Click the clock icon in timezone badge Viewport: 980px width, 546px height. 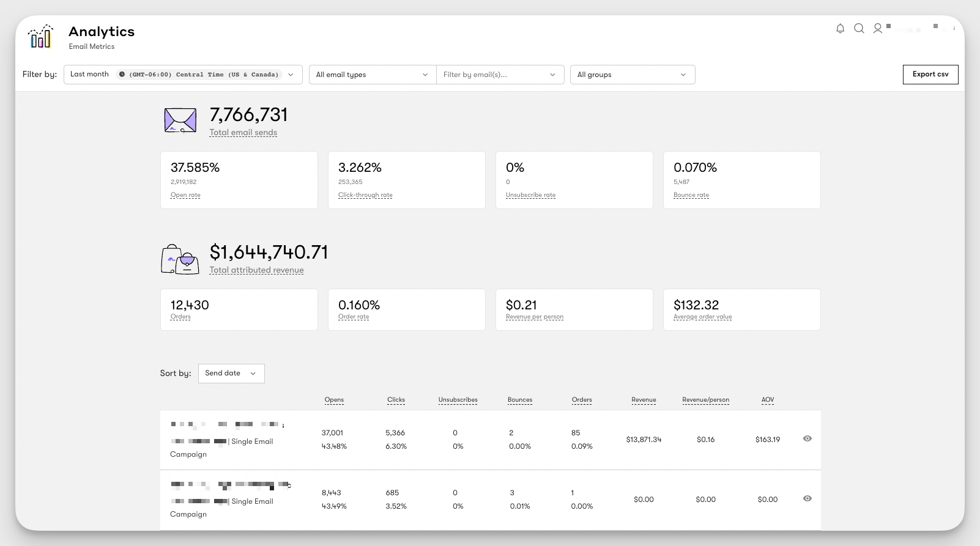[122, 75]
